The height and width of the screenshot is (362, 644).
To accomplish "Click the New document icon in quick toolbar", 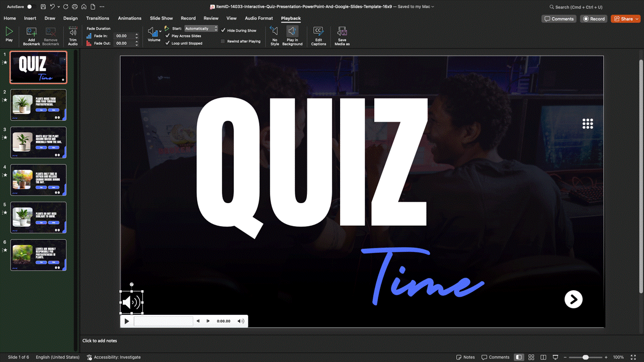I will click(92, 7).
